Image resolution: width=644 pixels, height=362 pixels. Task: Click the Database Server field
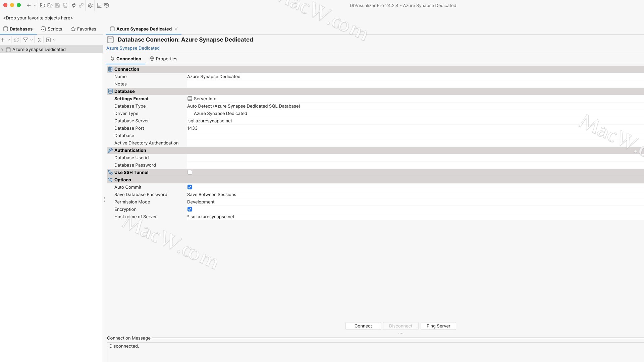pyautogui.click(x=415, y=121)
